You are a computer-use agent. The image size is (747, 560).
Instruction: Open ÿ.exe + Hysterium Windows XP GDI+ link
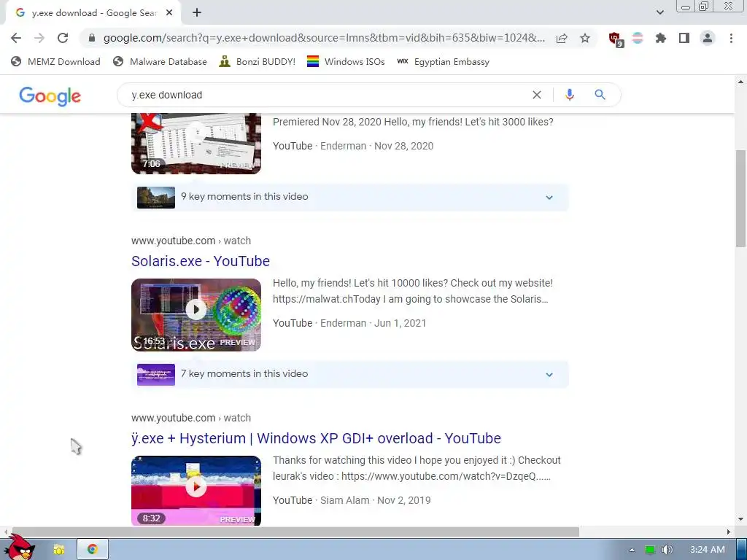(x=317, y=438)
